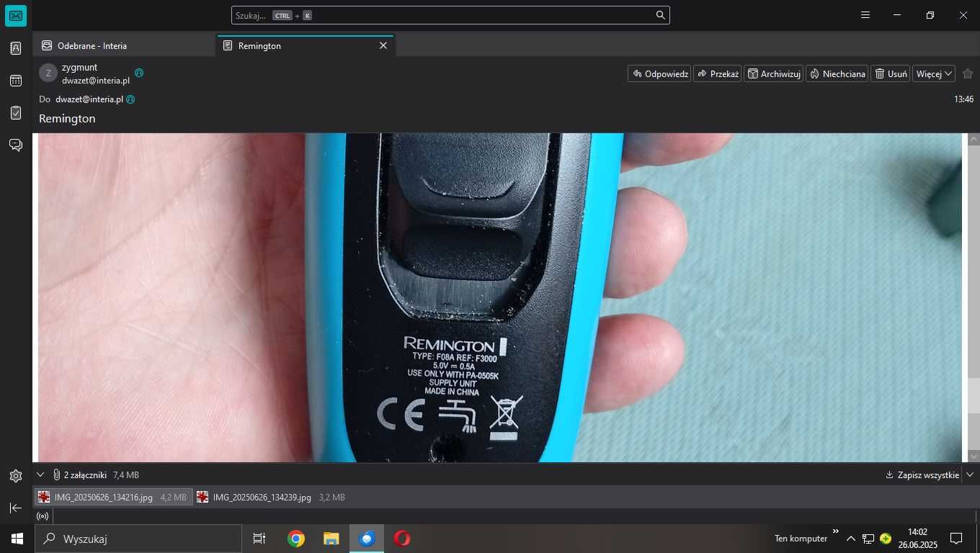Image resolution: width=980 pixels, height=553 pixels.
Task: Archive message with Archiwizuj button
Action: point(773,73)
